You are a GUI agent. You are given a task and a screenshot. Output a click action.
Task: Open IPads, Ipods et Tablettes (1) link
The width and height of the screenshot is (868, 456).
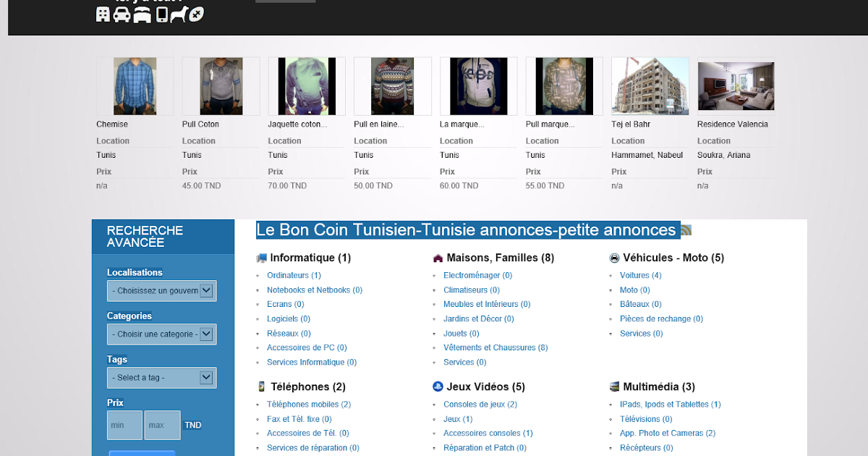[671, 404]
